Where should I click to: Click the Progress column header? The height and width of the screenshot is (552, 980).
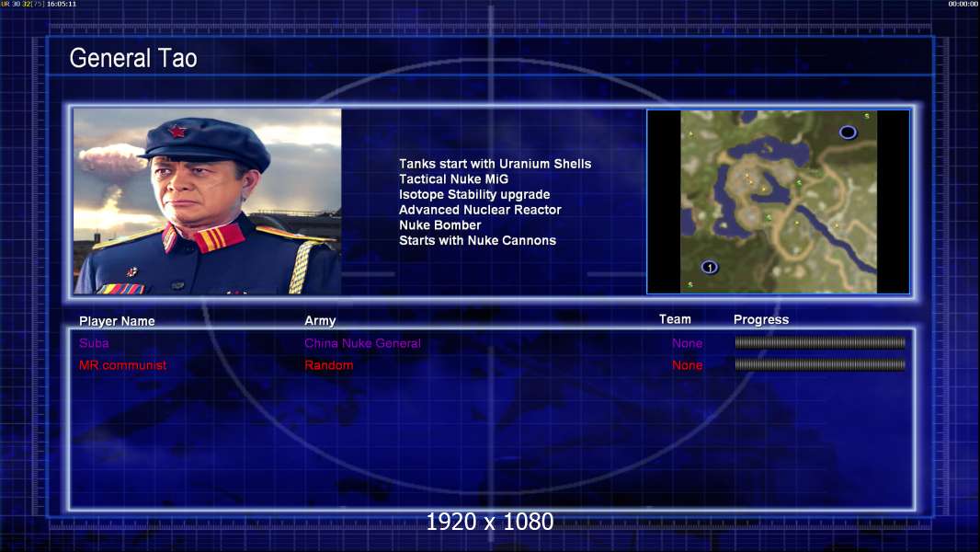(760, 319)
